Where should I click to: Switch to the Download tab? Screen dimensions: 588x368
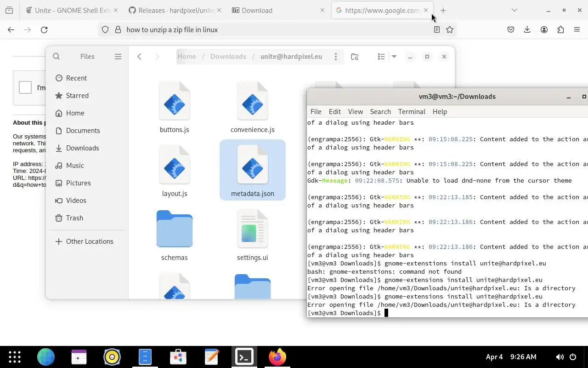click(x=277, y=10)
